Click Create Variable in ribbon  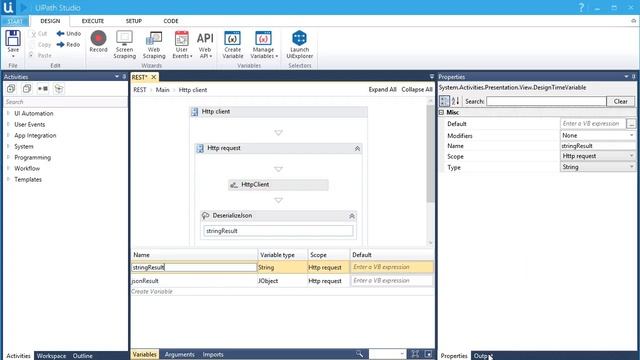tap(233, 44)
